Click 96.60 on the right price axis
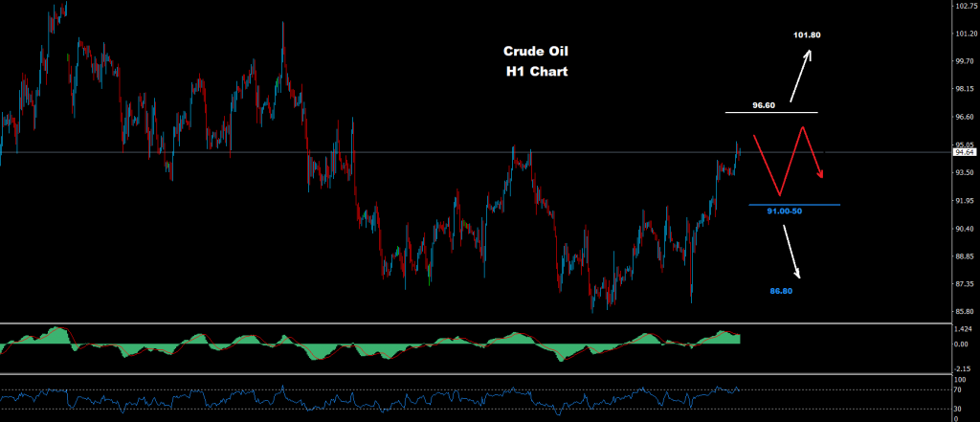 point(965,117)
